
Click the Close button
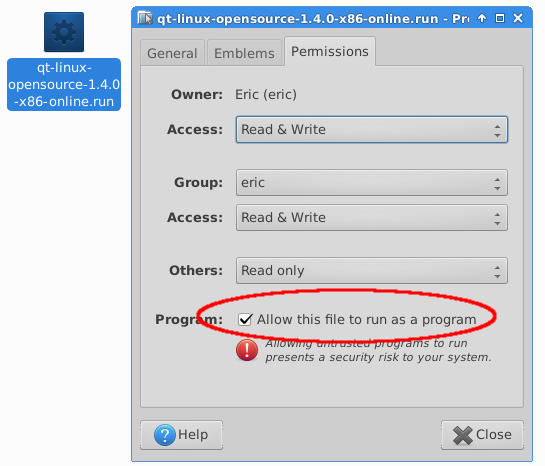[x=482, y=435]
